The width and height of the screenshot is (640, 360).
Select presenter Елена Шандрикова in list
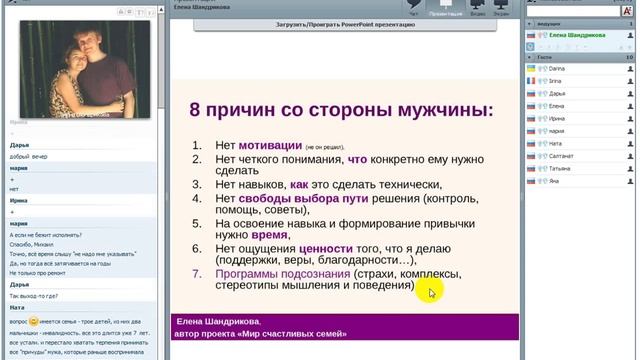pos(577,36)
